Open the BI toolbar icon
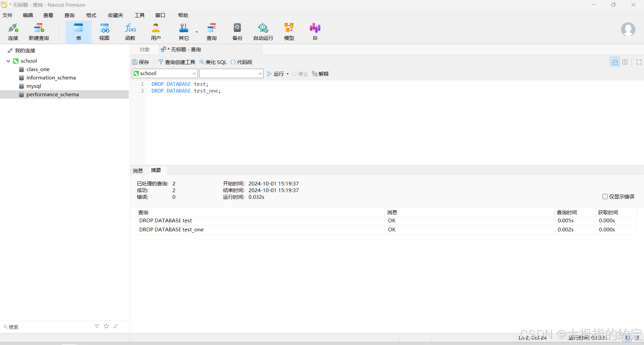The width and height of the screenshot is (644, 345). [x=315, y=32]
